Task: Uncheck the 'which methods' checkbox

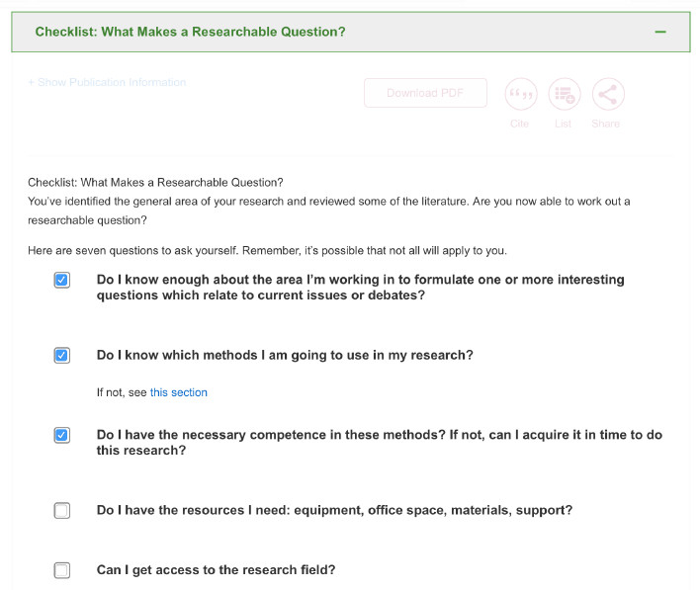Action: pos(61,355)
